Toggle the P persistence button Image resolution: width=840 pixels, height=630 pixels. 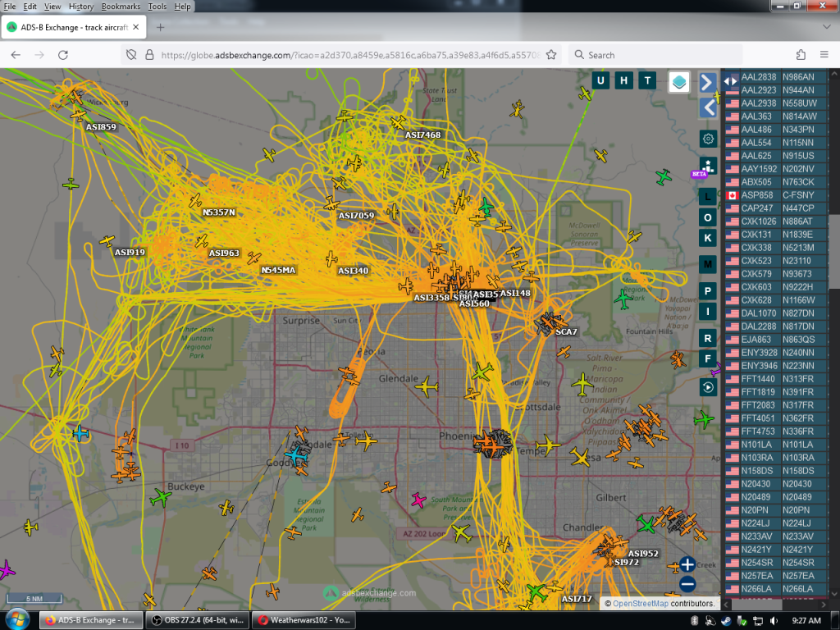[708, 291]
